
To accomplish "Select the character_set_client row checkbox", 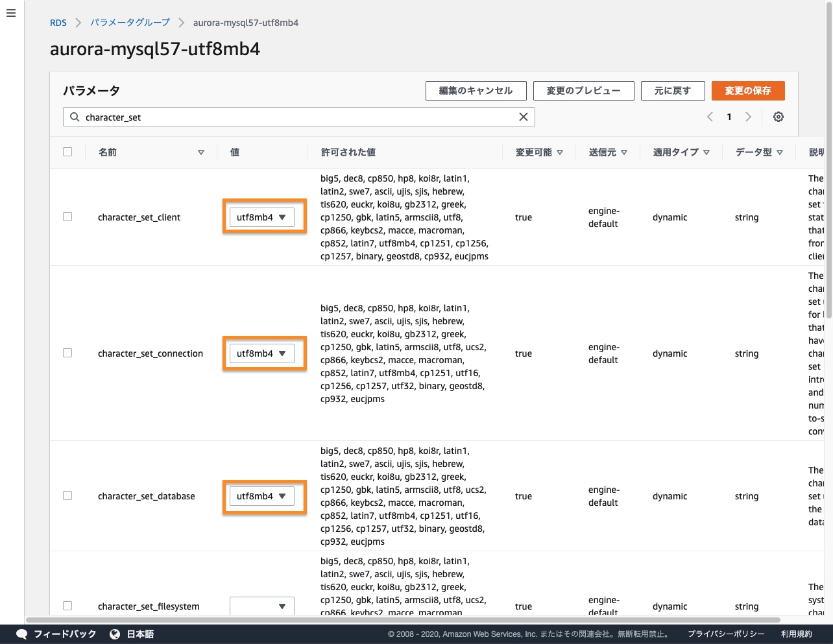I will (x=67, y=217).
